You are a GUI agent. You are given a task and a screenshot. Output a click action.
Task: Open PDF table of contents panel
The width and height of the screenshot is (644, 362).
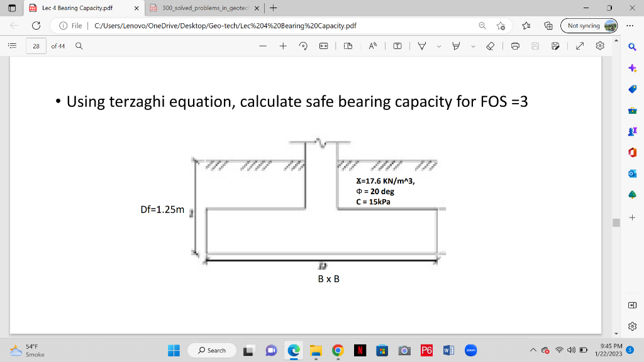[x=11, y=46]
